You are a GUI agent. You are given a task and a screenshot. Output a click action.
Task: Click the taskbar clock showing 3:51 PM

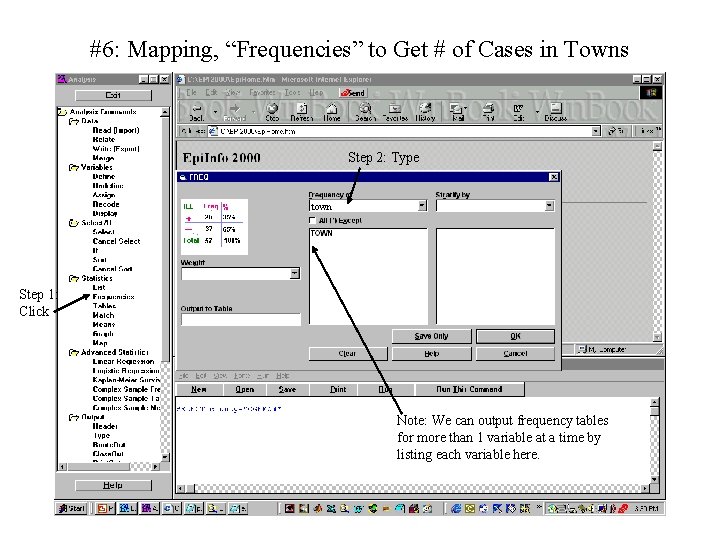click(646, 508)
